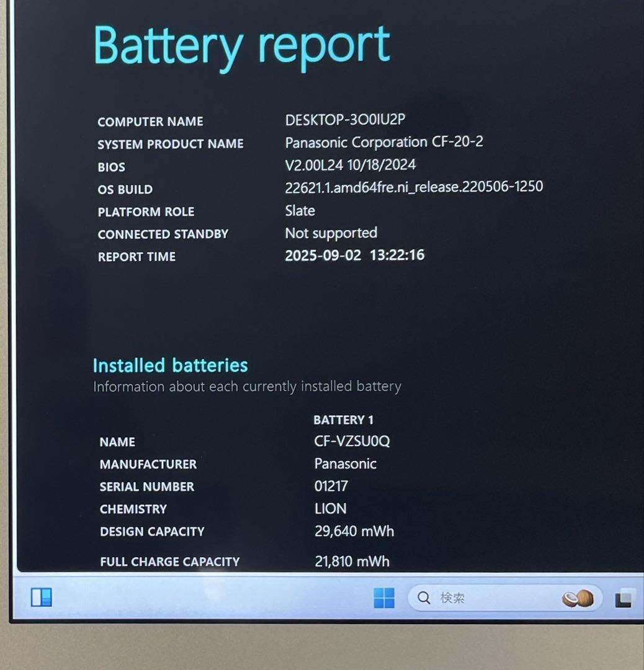Select the chemistry value "LION"
This screenshot has width=644, height=670.
coord(330,509)
